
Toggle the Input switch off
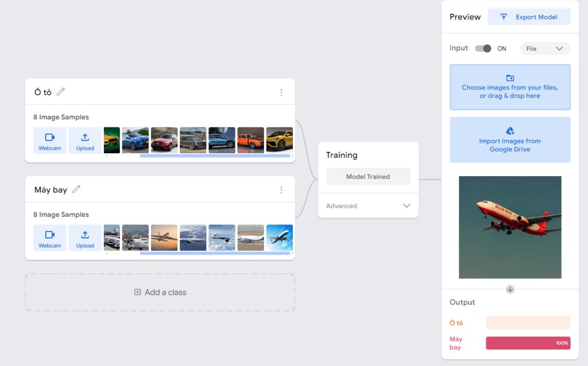pyautogui.click(x=483, y=48)
